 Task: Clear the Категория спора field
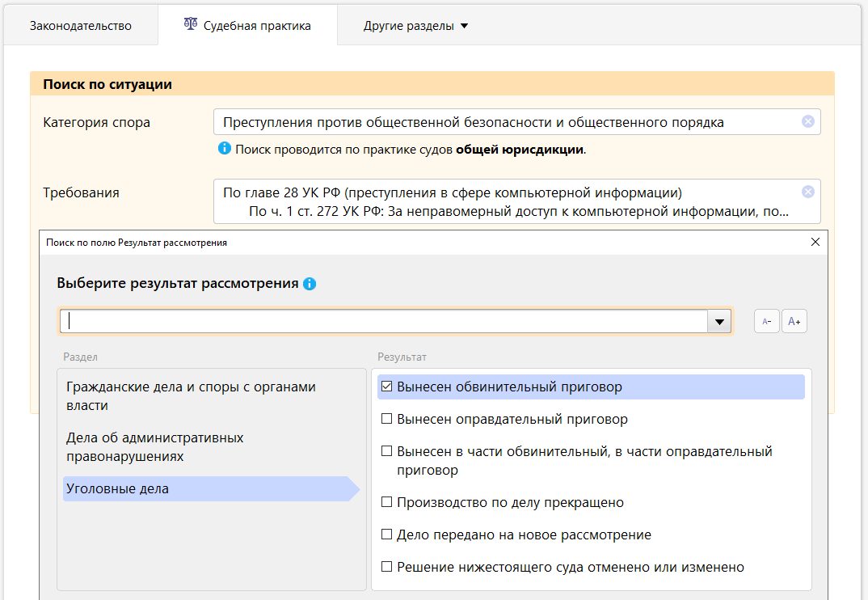click(x=807, y=121)
